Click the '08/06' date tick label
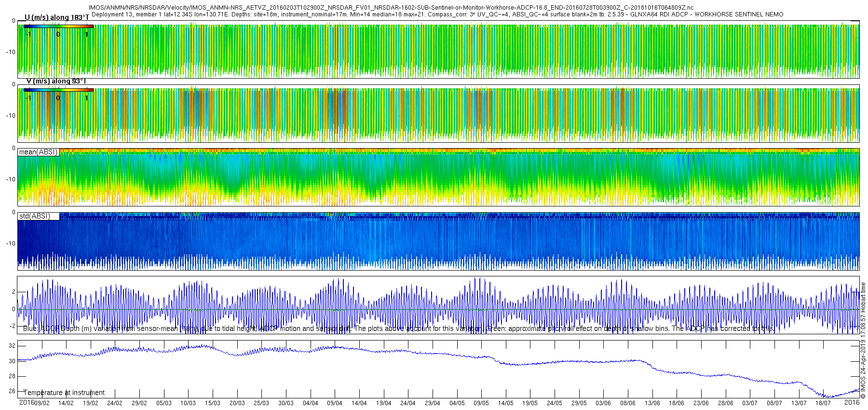868x410 pixels. (628, 403)
